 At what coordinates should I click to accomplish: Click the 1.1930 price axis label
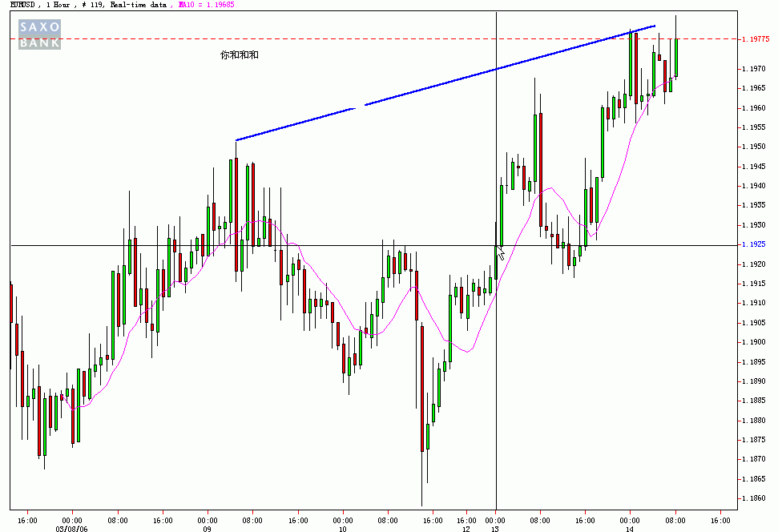point(754,225)
